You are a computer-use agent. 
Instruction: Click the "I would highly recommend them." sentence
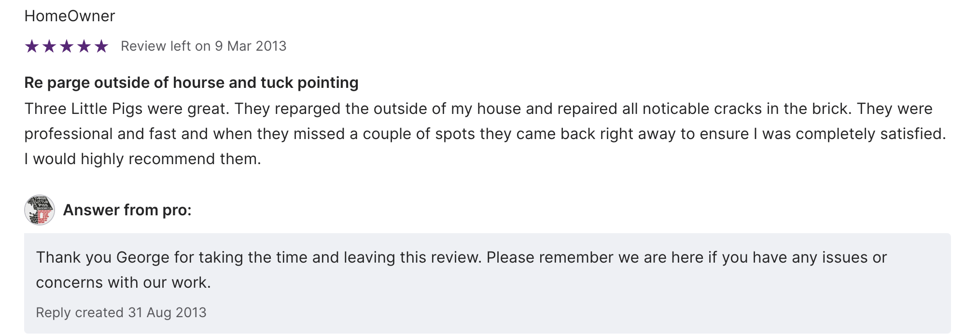(x=143, y=159)
